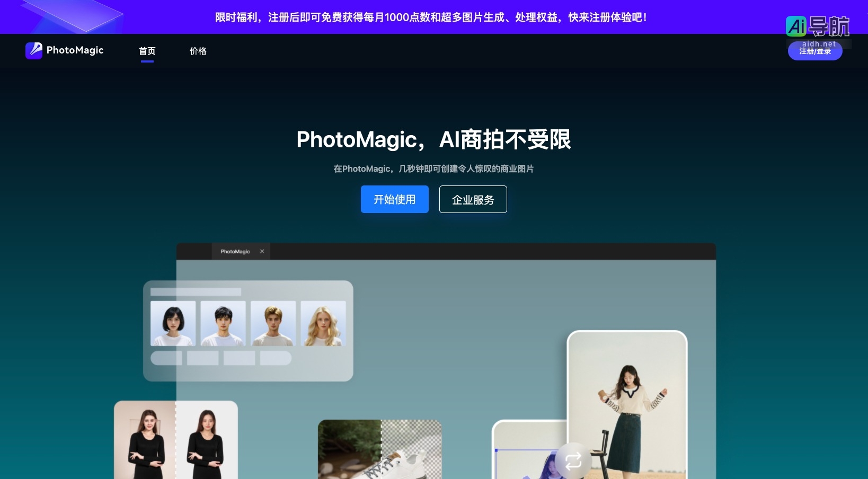
Task: Select the blonde female model avatar
Action: pyautogui.click(x=324, y=322)
